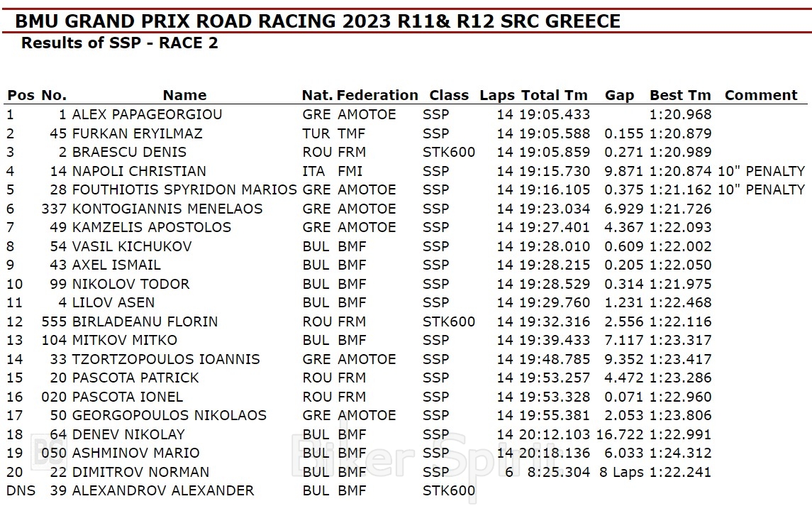Click DENEV NIKOLAY's total time 20:12.103
Image resolution: width=812 pixels, height=506 pixels.
tap(555, 434)
